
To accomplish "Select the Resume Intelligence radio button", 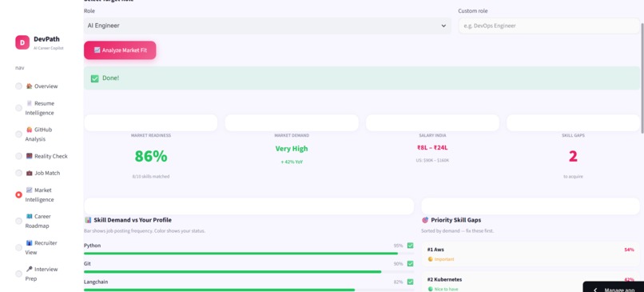I will 19,108.
